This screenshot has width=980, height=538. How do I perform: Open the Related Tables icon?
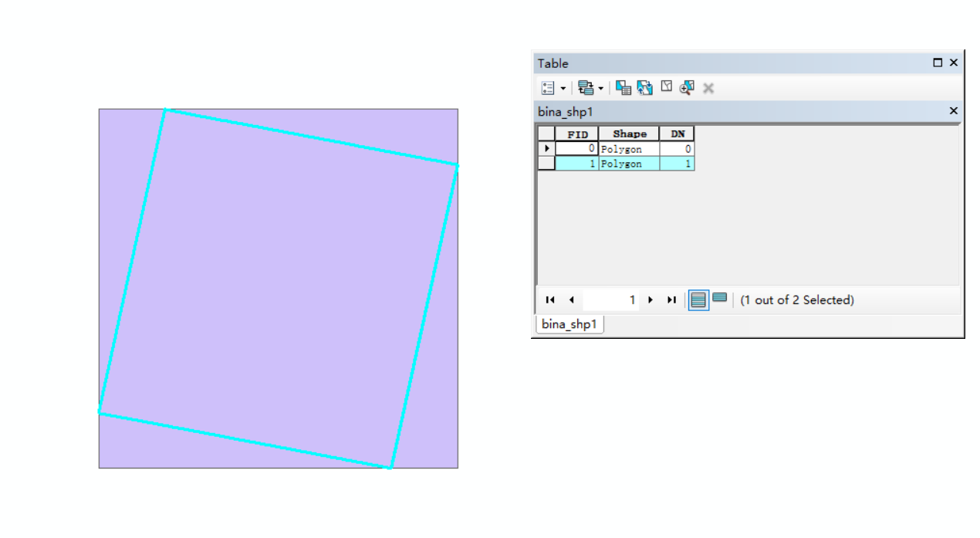[586, 88]
